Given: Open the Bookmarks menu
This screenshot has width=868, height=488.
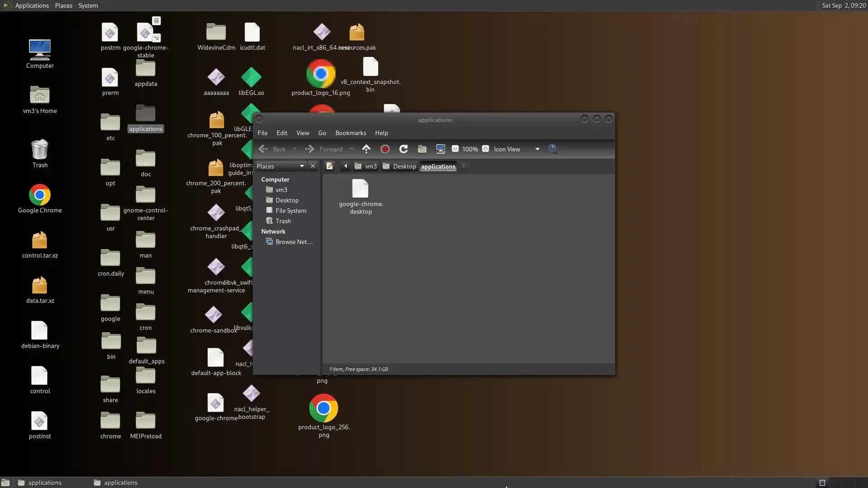Looking at the screenshot, I should pos(350,133).
